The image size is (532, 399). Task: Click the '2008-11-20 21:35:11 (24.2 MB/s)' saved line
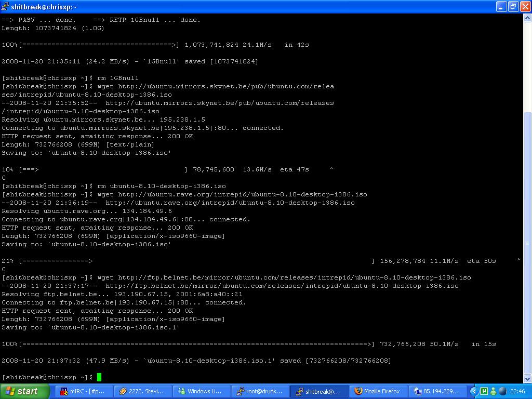coord(130,61)
